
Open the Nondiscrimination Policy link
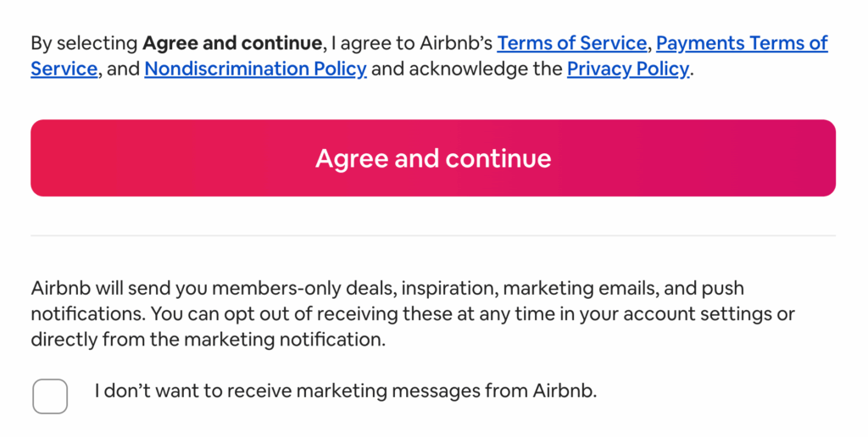(255, 69)
